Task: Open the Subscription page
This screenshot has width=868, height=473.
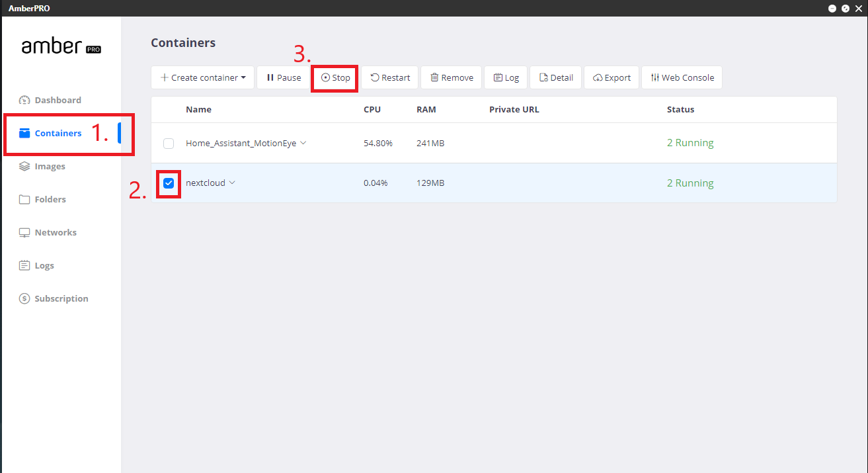Action: point(54,299)
